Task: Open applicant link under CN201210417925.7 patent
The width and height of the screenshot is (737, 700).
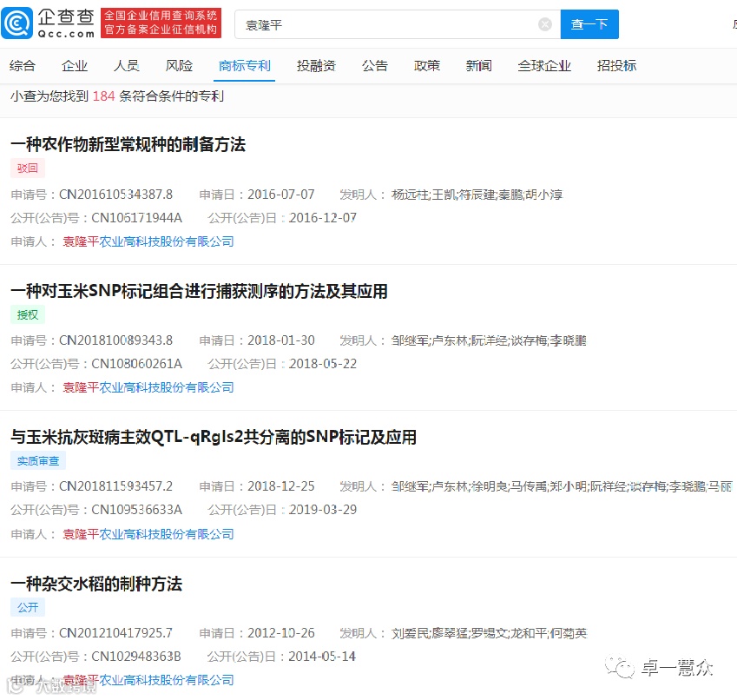Action: (x=148, y=680)
